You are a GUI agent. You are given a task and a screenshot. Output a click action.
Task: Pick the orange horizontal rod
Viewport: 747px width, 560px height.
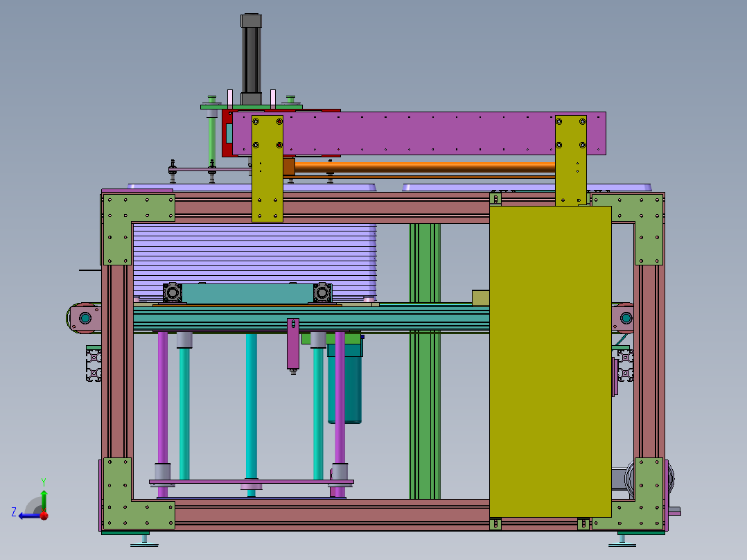pyautogui.click(x=425, y=167)
